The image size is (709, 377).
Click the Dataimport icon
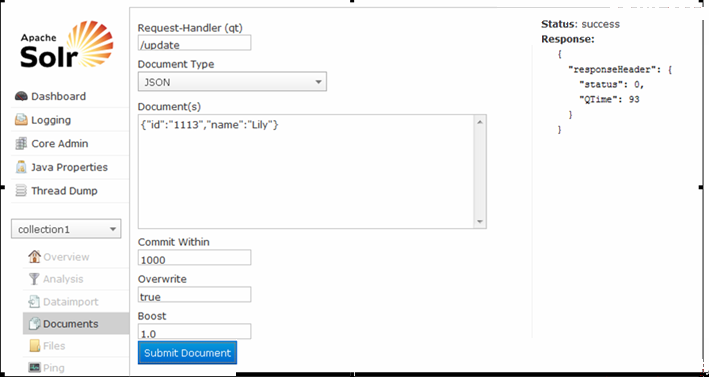coord(34,302)
